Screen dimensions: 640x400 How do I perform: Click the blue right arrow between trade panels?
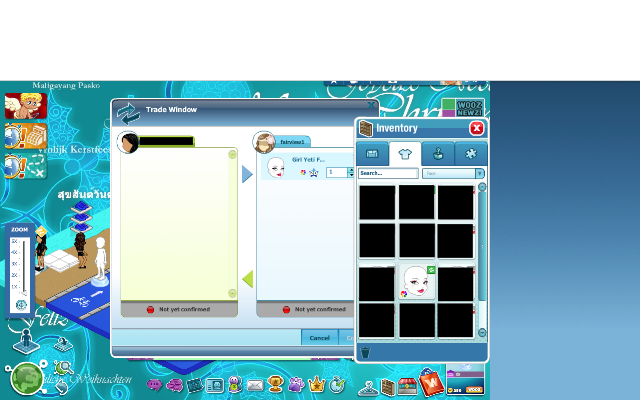[247, 174]
